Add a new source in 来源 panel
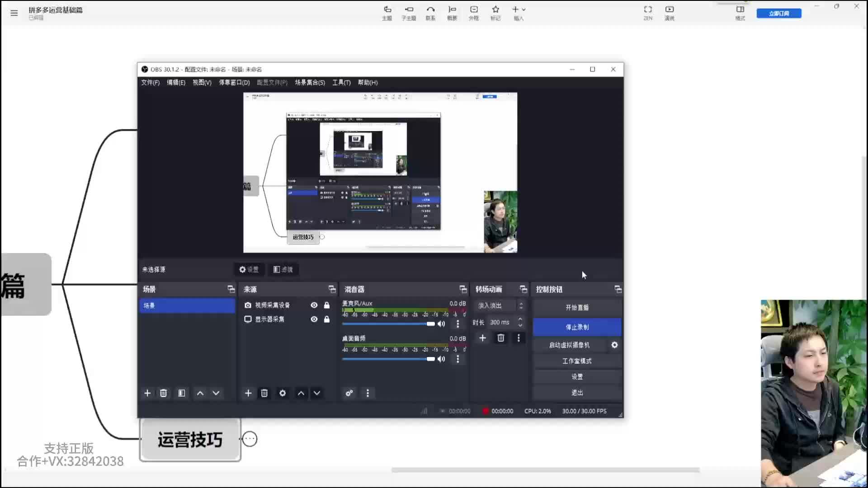 [x=248, y=393]
